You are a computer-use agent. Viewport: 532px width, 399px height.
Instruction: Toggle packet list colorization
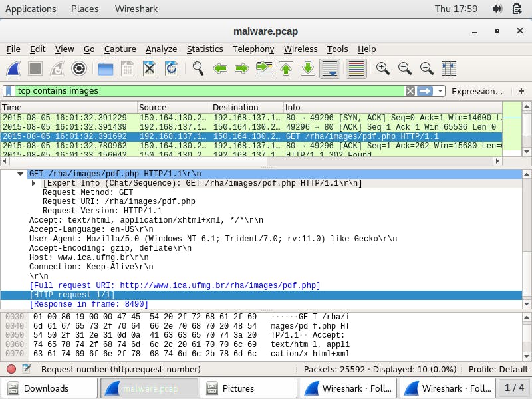pyautogui.click(x=356, y=68)
